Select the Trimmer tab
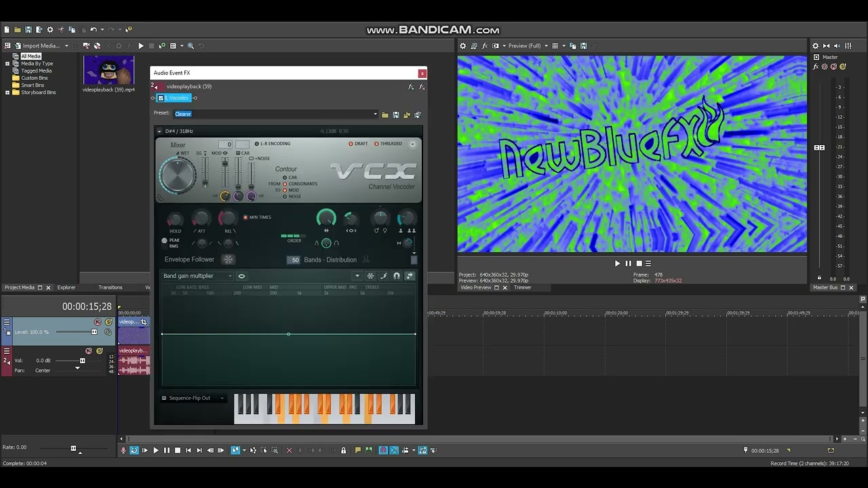Viewport: 868px width, 488px height. tap(522, 287)
